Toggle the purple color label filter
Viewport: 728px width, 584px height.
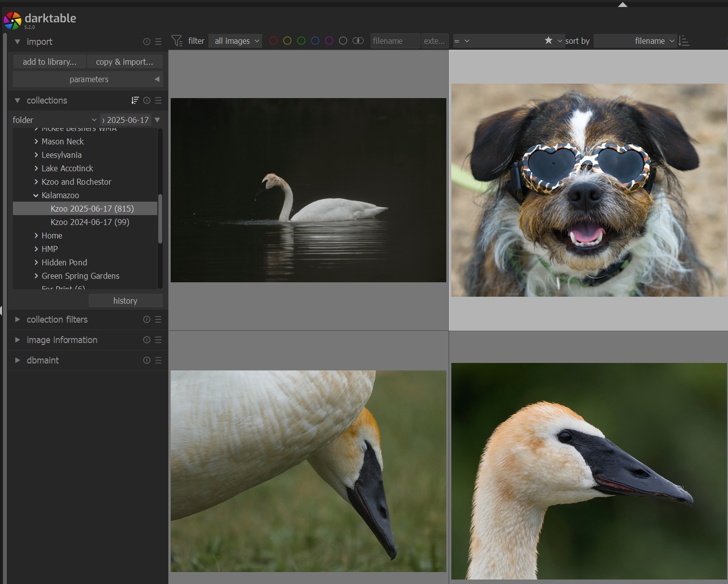pyautogui.click(x=329, y=41)
